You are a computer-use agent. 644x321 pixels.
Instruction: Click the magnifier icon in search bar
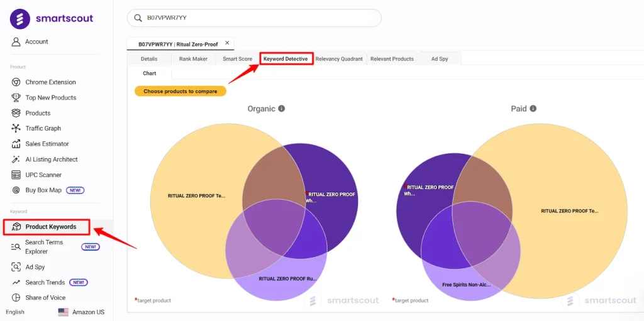(x=138, y=18)
